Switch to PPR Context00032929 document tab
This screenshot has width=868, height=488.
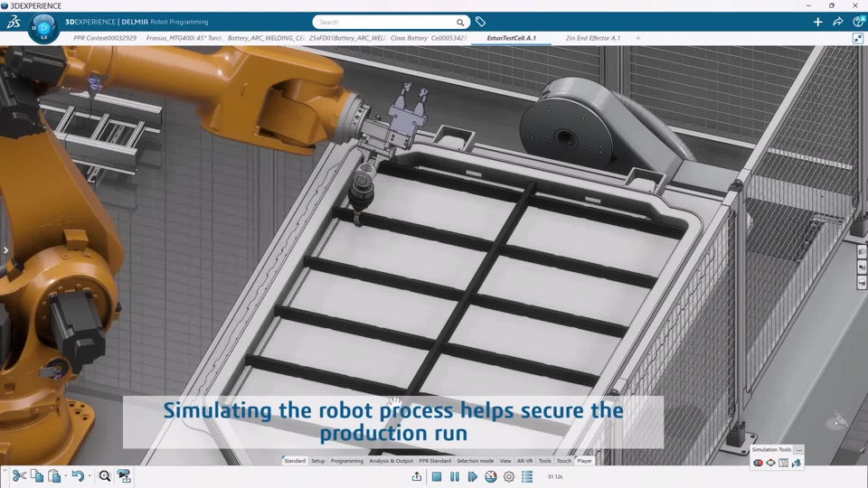[x=105, y=38]
